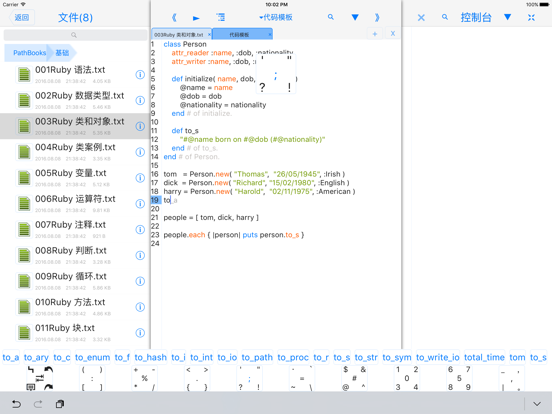Switch to the 代码模板 tab
This screenshot has height=414, width=552.
[x=239, y=34]
